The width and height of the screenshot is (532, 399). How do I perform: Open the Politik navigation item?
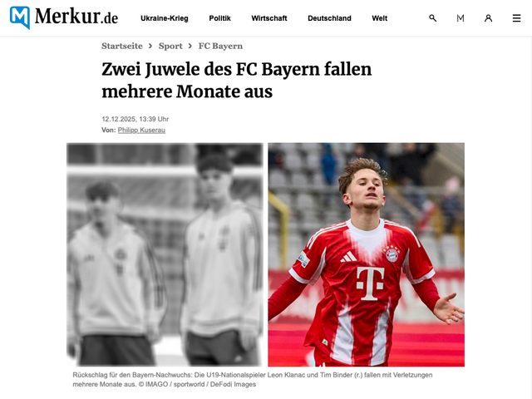[x=219, y=18]
